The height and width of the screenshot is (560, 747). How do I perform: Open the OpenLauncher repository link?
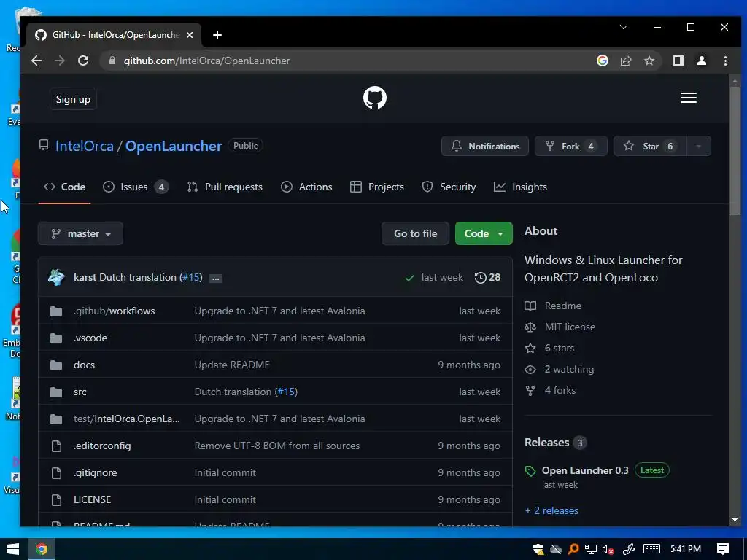(x=174, y=146)
